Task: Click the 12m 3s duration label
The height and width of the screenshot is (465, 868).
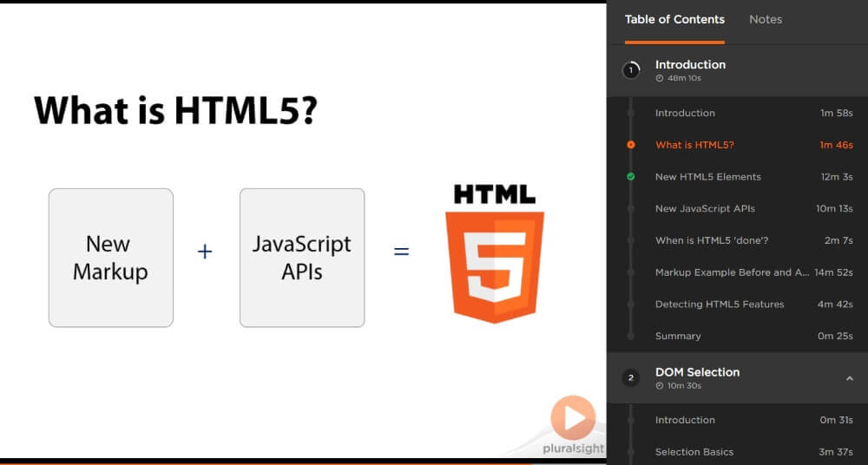Action: pos(837,177)
